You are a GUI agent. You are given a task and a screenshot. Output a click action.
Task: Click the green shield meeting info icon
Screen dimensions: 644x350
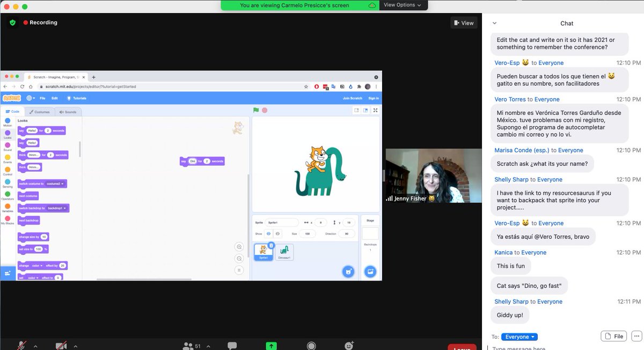[12, 23]
